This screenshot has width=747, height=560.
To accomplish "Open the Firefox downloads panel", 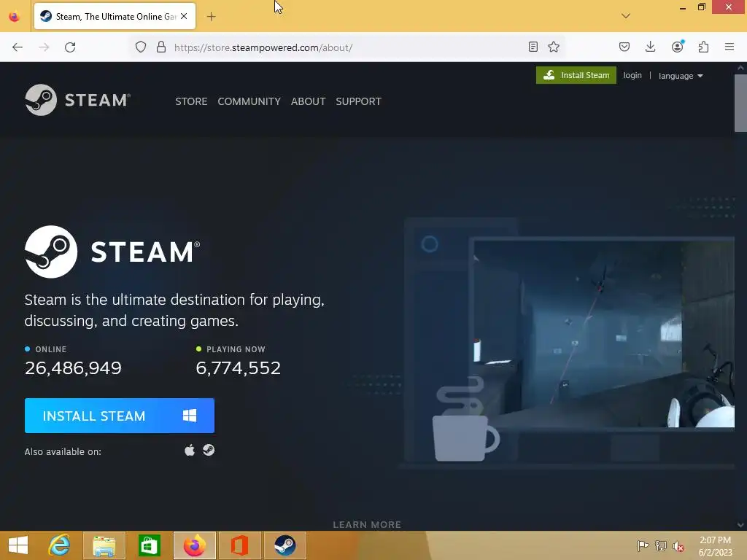I will click(x=650, y=47).
